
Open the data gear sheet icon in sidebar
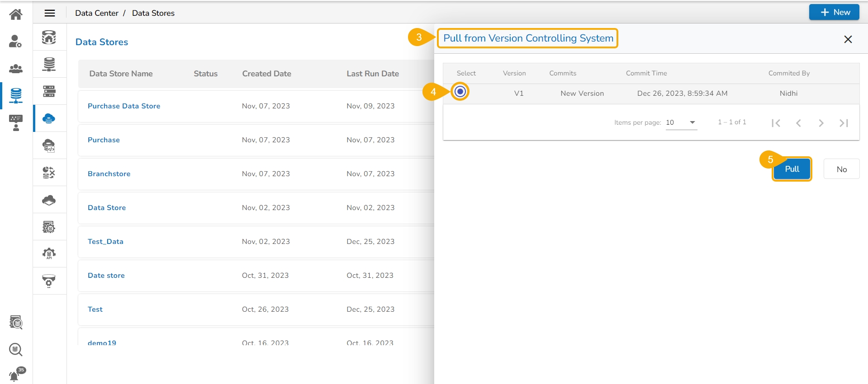coord(49,227)
